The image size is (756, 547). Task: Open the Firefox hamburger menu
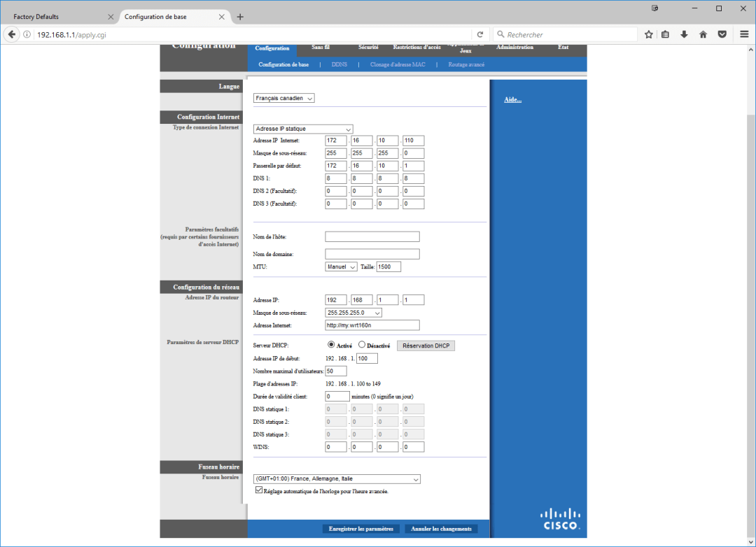point(744,34)
